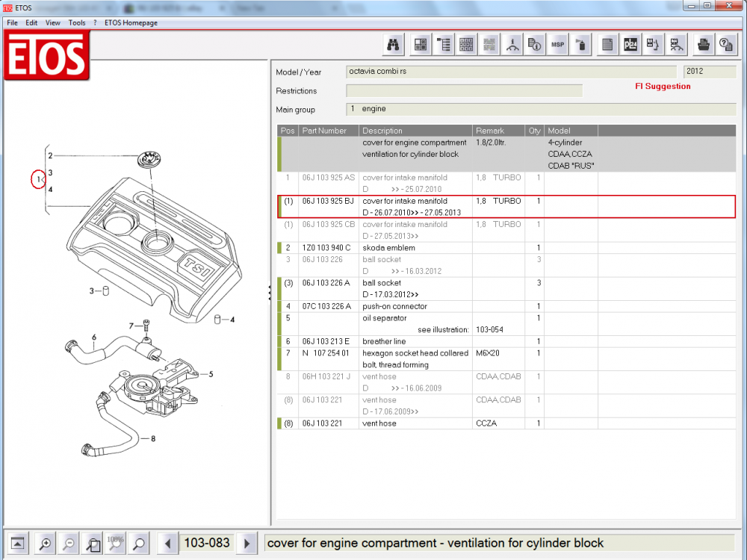Click the 'skoda emblem' description

(x=388, y=248)
